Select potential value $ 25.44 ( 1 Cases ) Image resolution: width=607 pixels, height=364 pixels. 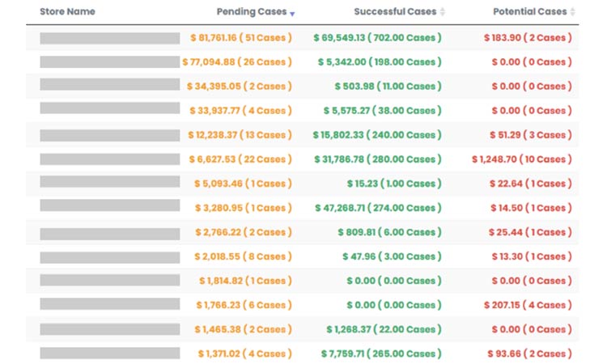[x=530, y=232]
